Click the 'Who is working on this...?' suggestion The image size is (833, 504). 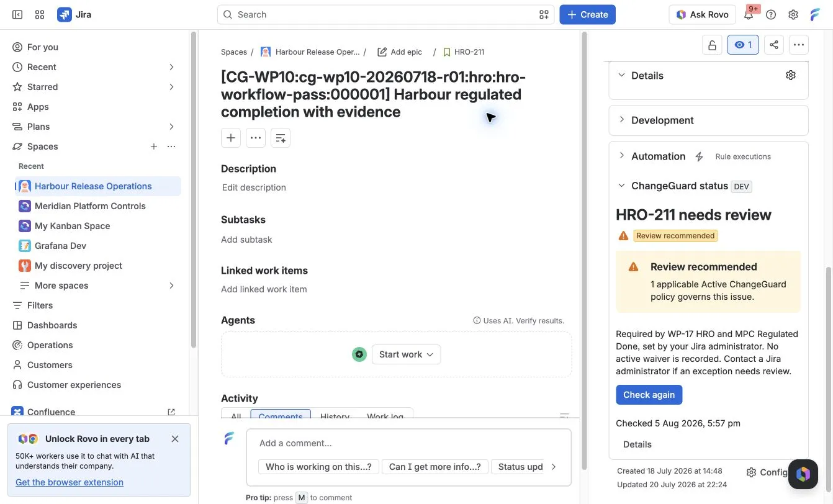point(318,467)
